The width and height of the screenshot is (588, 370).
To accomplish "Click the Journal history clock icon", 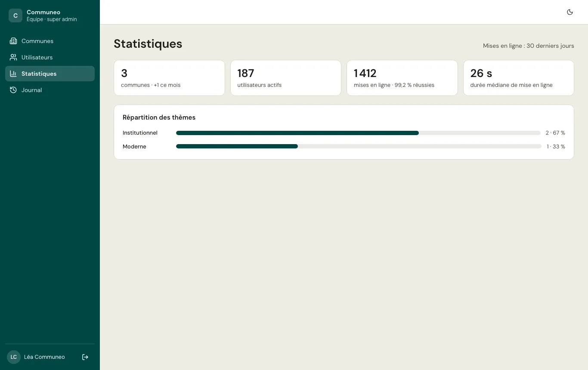I will (x=13, y=90).
